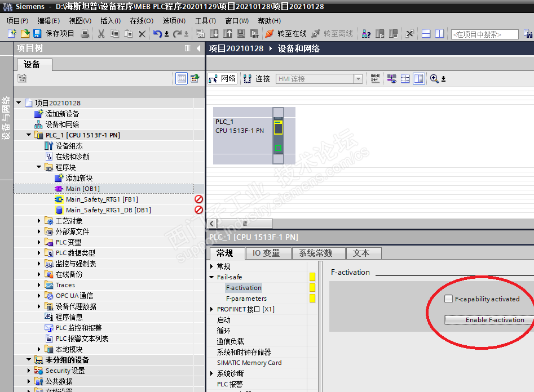Collapse the Fail-safe properties section
534x392 pixels.
click(x=211, y=277)
